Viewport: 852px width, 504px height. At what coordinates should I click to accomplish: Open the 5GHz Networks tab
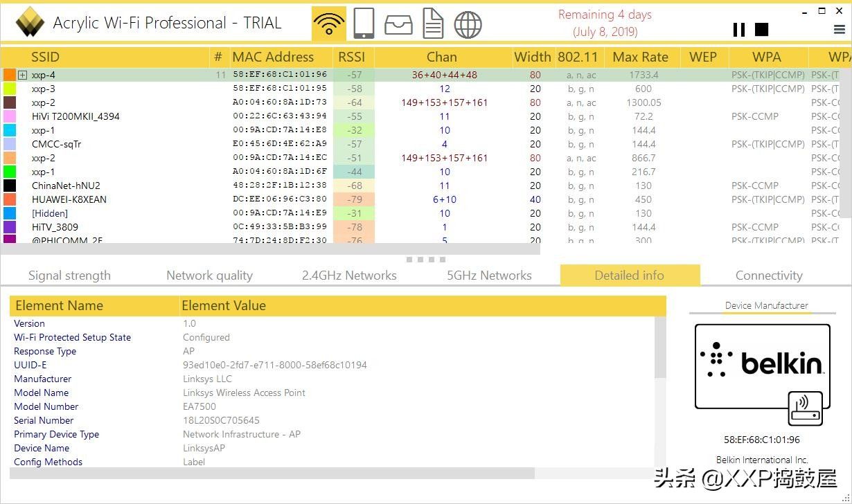pyautogui.click(x=489, y=276)
